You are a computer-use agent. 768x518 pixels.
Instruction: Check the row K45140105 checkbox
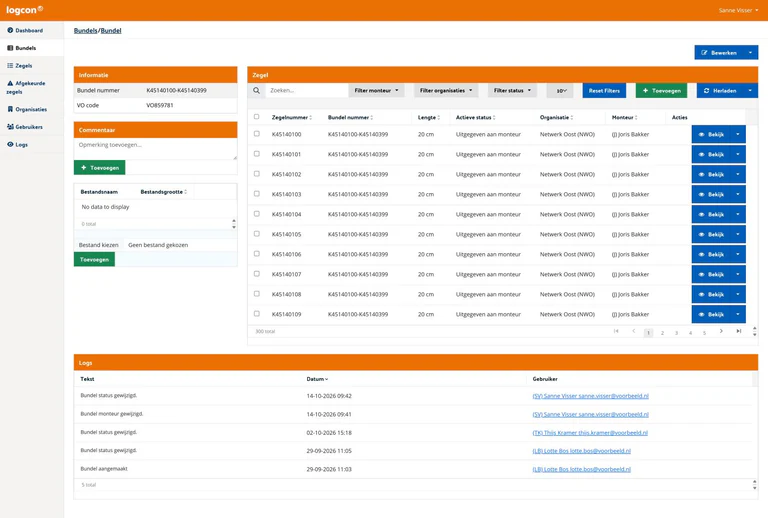(x=257, y=234)
